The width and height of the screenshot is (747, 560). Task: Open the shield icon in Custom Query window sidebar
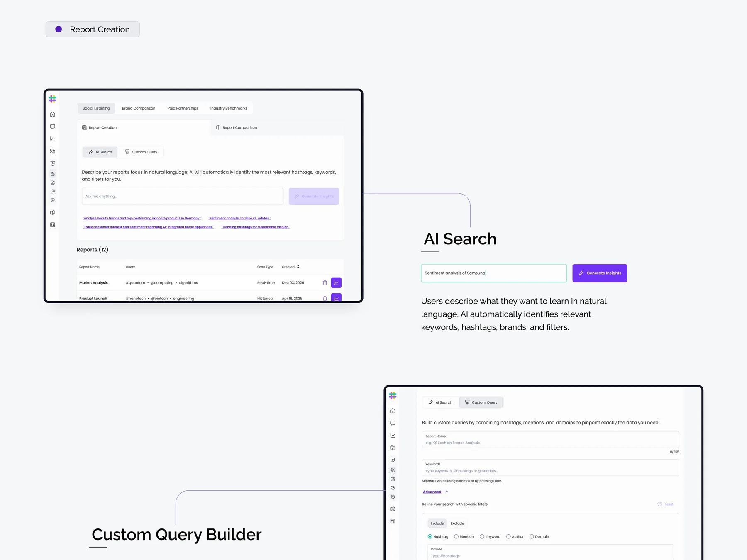[x=393, y=460]
